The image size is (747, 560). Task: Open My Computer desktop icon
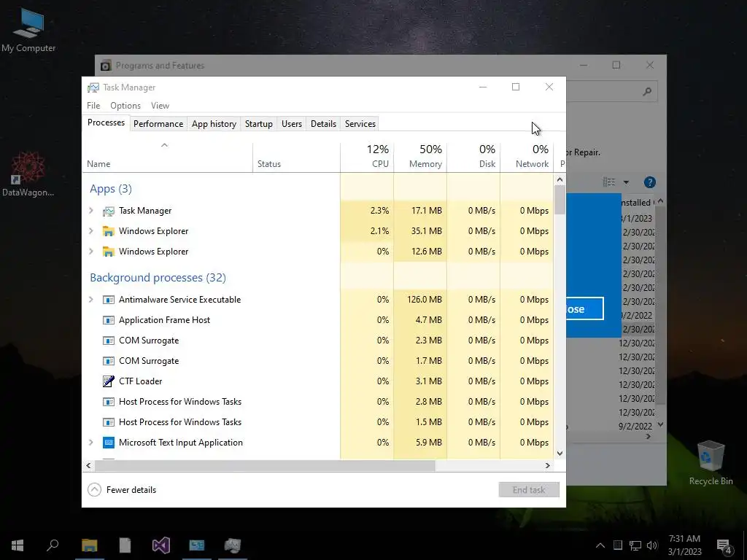[x=28, y=24]
